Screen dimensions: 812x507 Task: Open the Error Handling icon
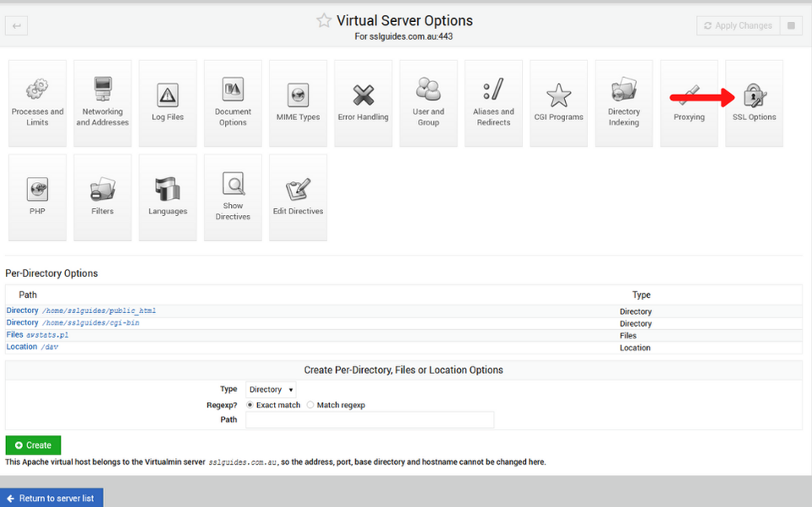[x=363, y=102]
